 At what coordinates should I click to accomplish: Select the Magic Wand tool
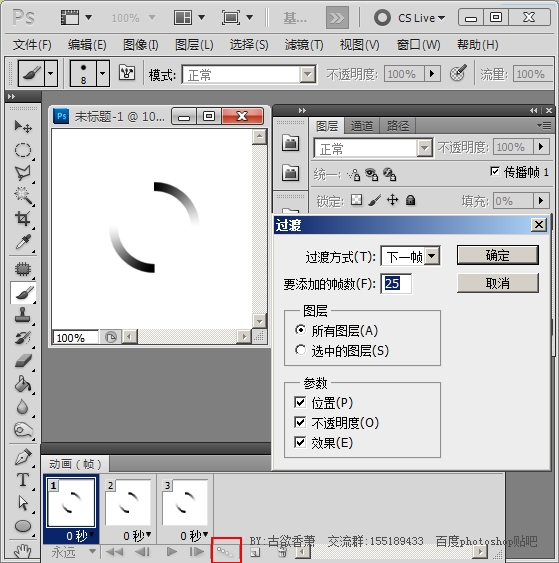click(23, 196)
